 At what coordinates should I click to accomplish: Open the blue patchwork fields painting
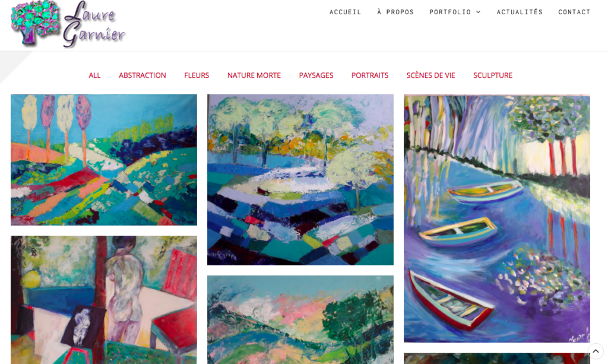[x=300, y=180]
